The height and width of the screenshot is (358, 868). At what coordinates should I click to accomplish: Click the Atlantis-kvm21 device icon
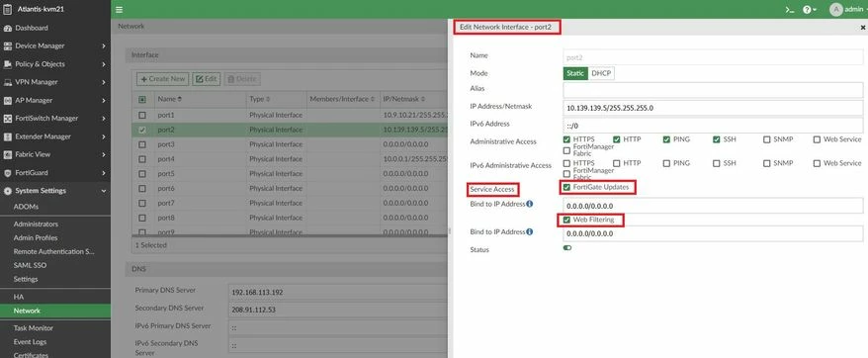pos(8,9)
